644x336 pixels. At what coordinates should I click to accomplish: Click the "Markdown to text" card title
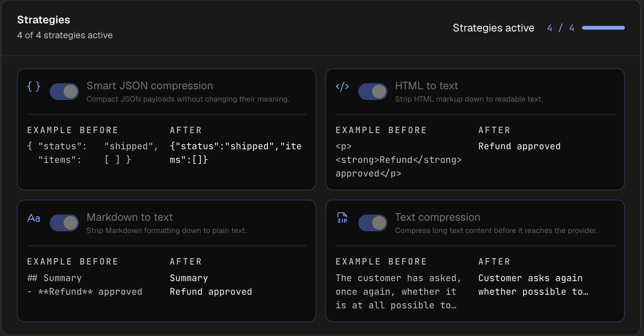point(129,217)
